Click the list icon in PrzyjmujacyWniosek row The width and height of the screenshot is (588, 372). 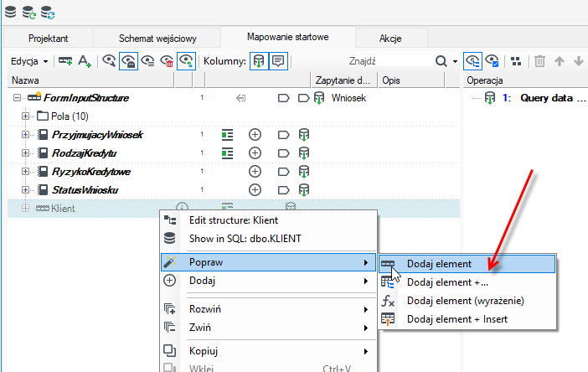tap(227, 135)
